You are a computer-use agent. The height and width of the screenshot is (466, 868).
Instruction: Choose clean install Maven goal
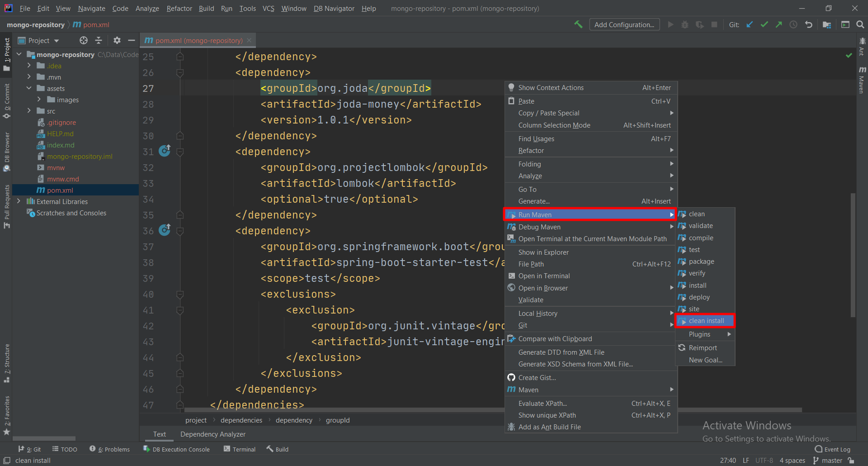click(705, 321)
